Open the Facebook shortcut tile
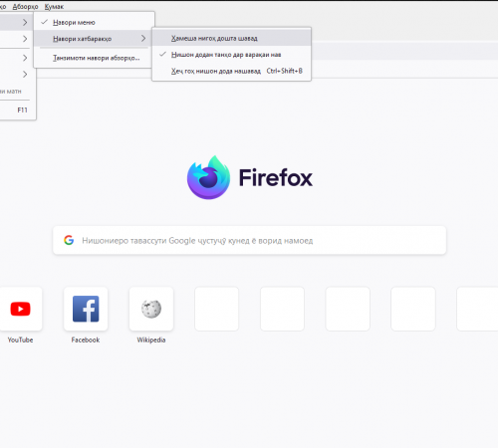The height and width of the screenshot is (448, 498). (x=86, y=309)
